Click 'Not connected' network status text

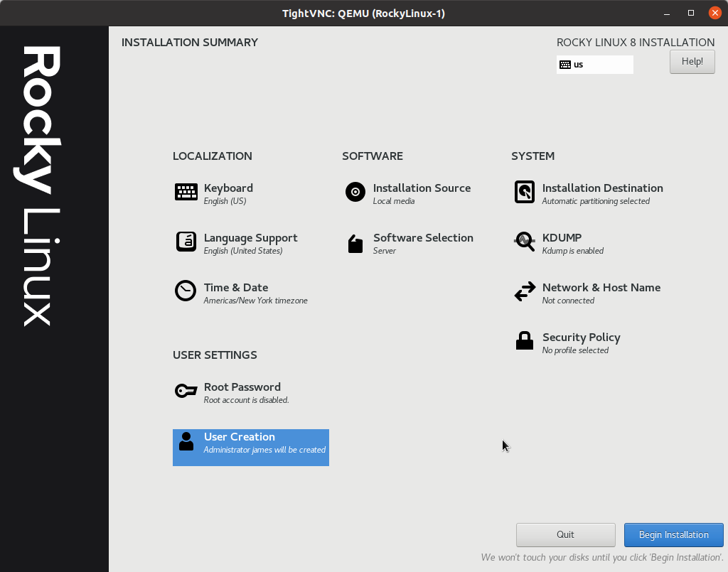tap(568, 300)
